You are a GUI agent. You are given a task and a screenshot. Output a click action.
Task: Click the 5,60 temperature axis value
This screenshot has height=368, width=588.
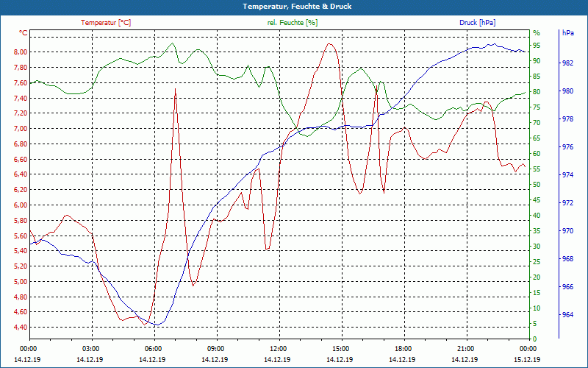pos(21,236)
